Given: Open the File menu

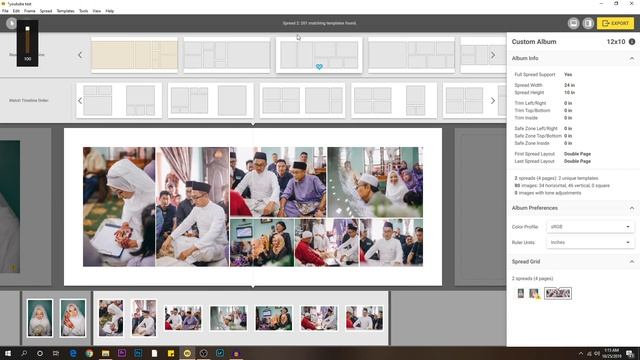Looking at the screenshot, I should tap(5, 11).
